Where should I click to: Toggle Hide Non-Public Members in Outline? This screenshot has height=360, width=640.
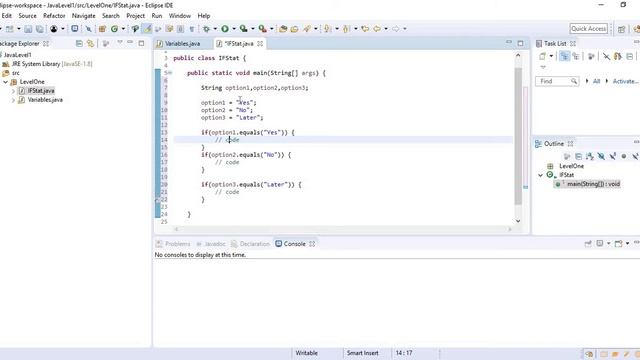pos(624,156)
